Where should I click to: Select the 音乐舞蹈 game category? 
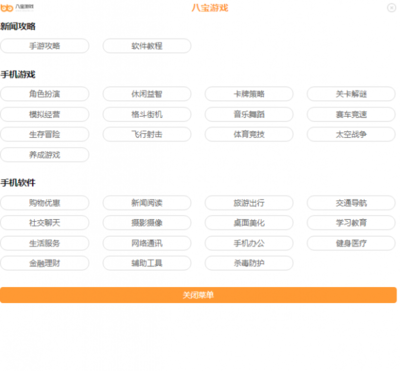point(249,114)
